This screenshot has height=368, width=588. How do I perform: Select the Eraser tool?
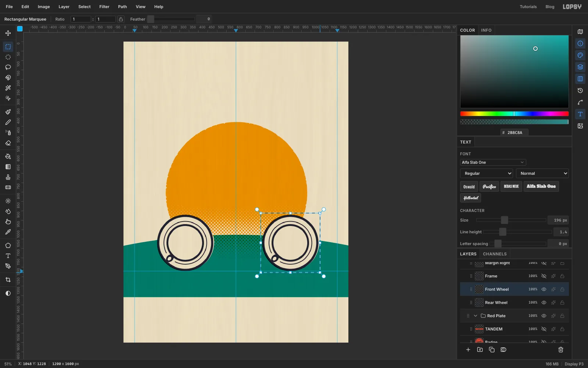8,143
